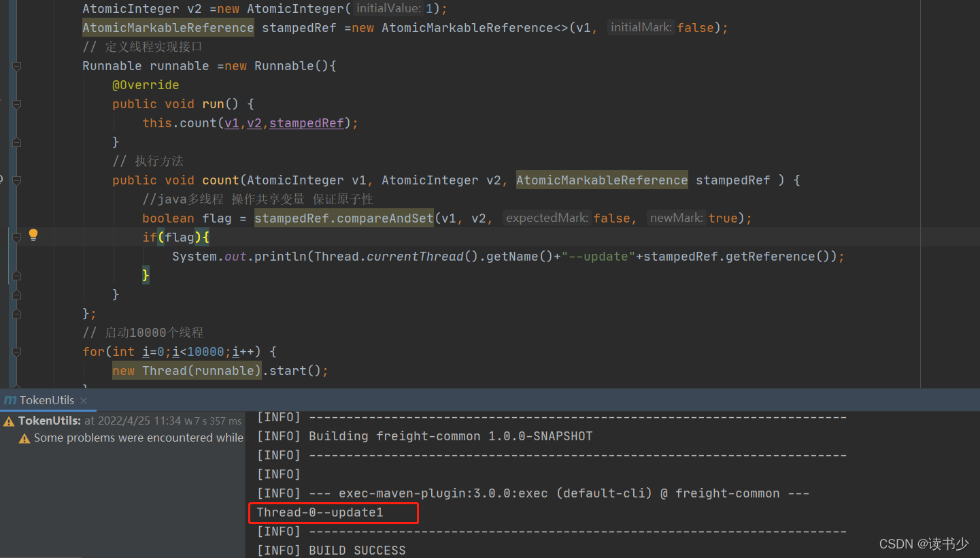
Task: Click console line 'Thread-0--update1'
Action: coord(320,512)
